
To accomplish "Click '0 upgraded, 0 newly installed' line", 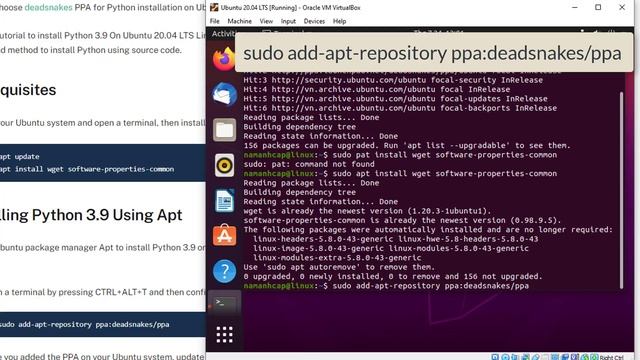I will pyautogui.click(x=393, y=276).
